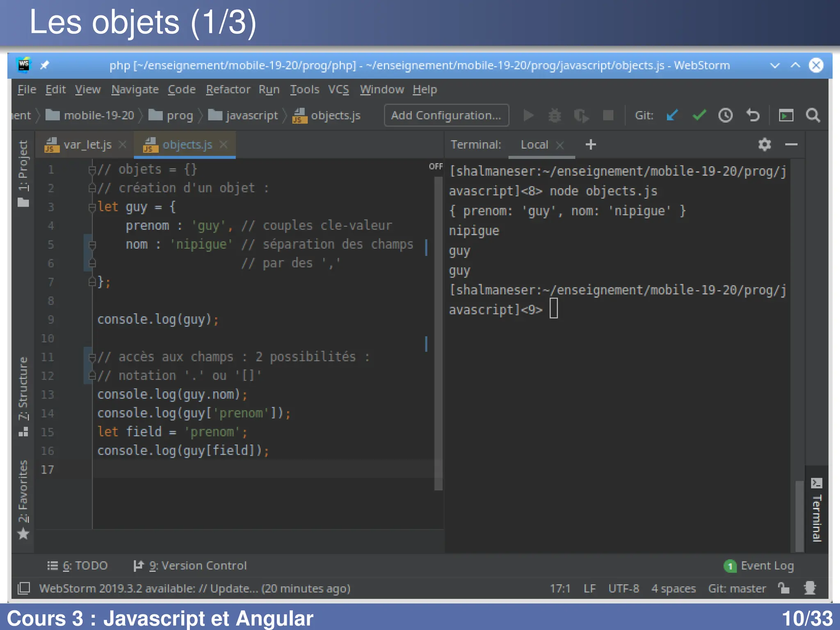Viewport: 840px width, 630px height.
Task: Click the 17:1 cursor position indicator
Action: pyautogui.click(x=560, y=589)
